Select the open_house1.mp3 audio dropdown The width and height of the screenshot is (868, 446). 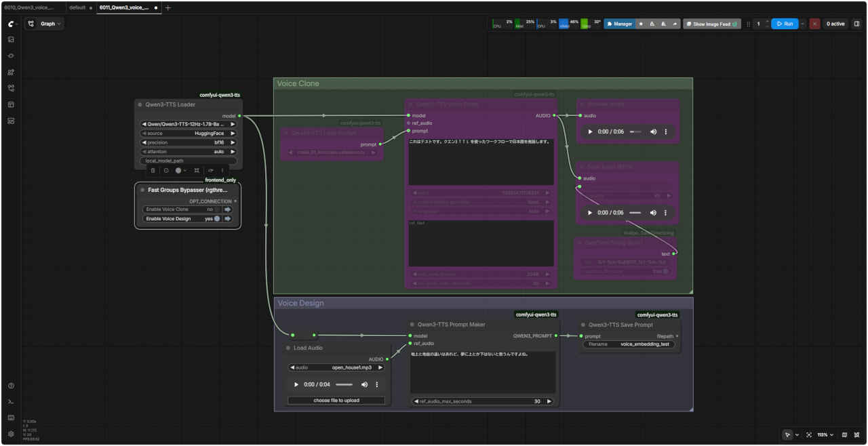coord(336,367)
